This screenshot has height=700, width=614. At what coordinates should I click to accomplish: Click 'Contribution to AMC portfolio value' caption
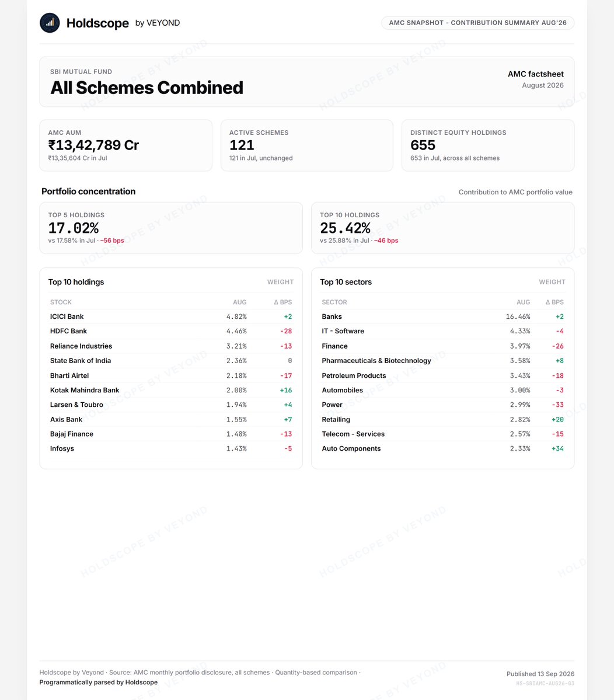coord(515,192)
